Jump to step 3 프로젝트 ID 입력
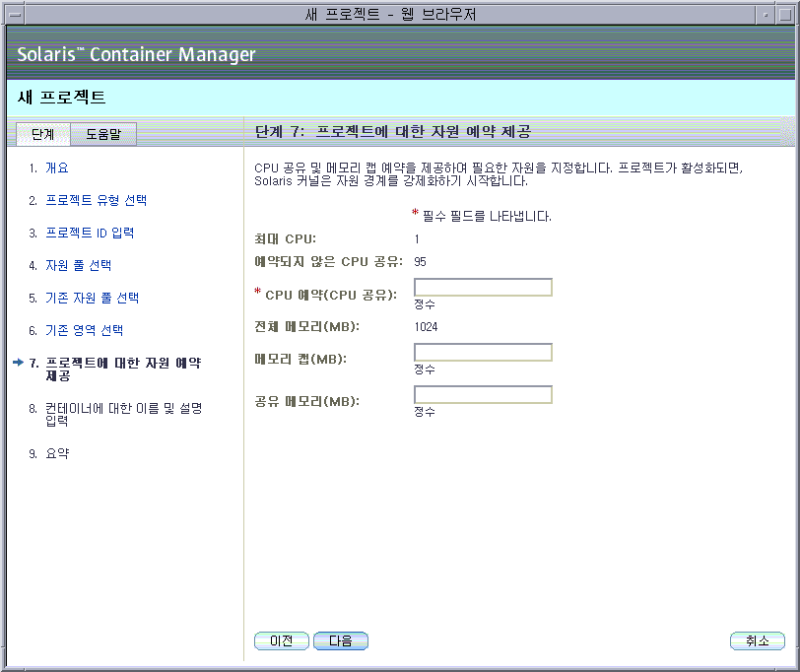 pyautogui.click(x=90, y=233)
